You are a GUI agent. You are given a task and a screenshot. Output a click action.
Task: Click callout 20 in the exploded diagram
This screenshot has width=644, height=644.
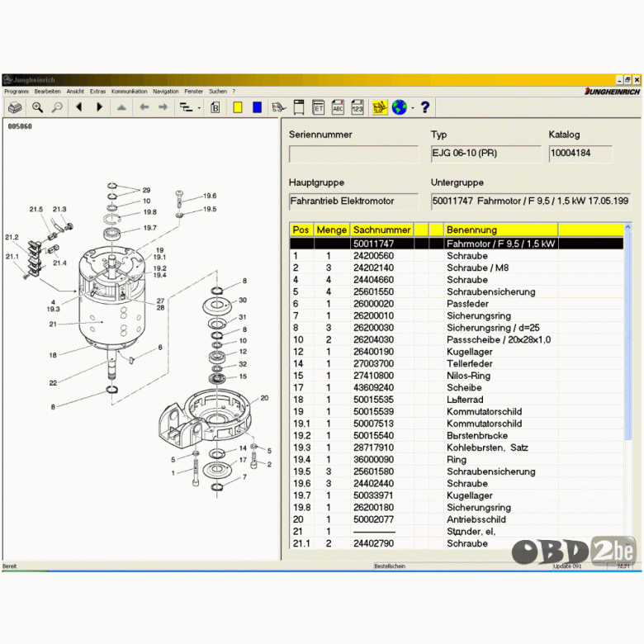tap(264, 398)
